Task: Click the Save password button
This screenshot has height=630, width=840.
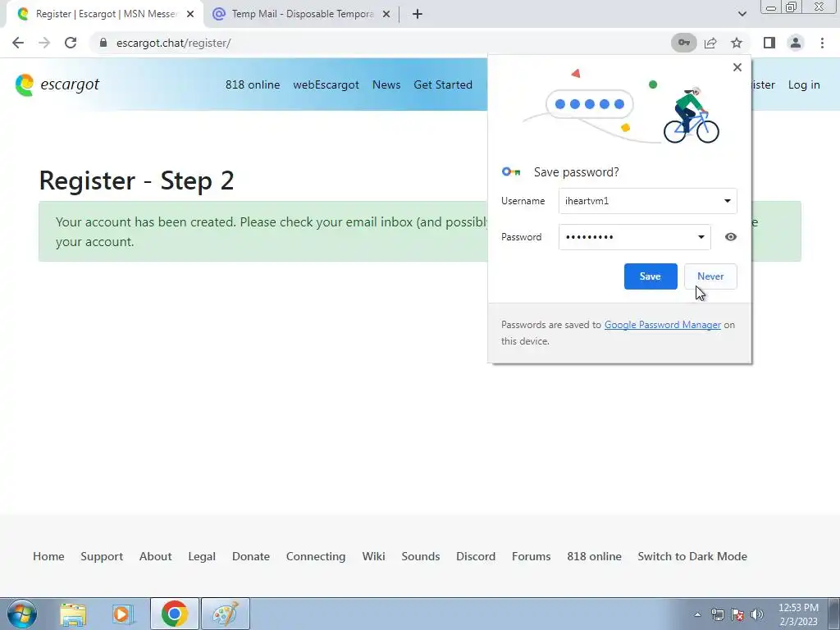Action: pyautogui.click(x=651, y=276)
